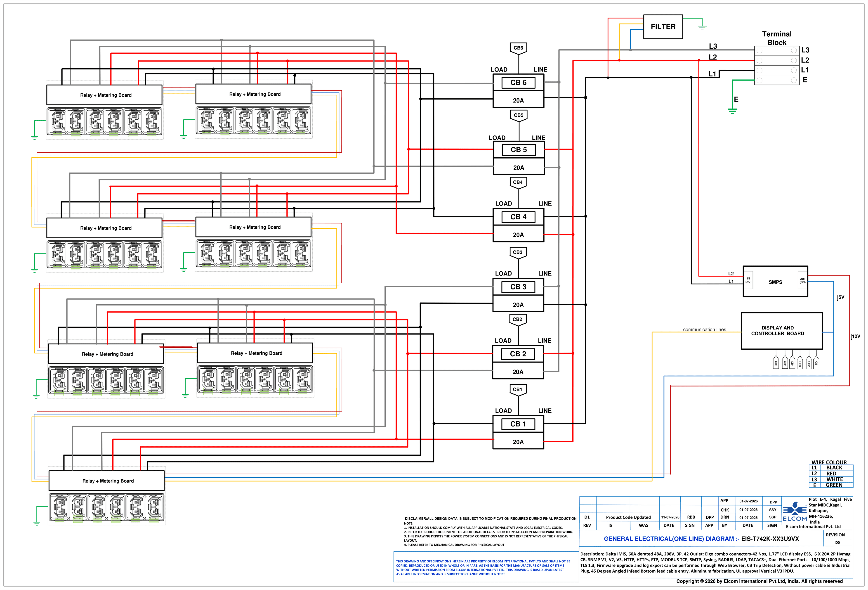This screenshot has height=590, width=868.
Task: Click the Copyright 2026 Elcom notice
Action: pos(759,581)
